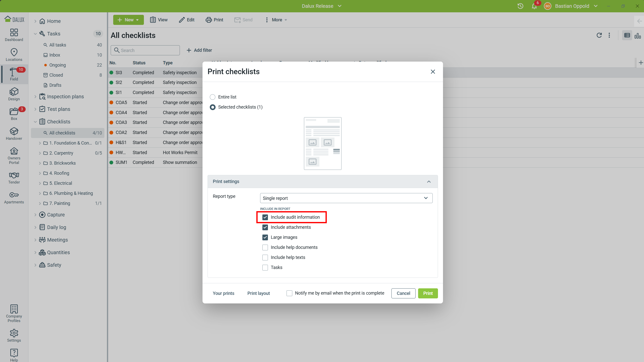Collapse the Print settings section

pos(429,182)
